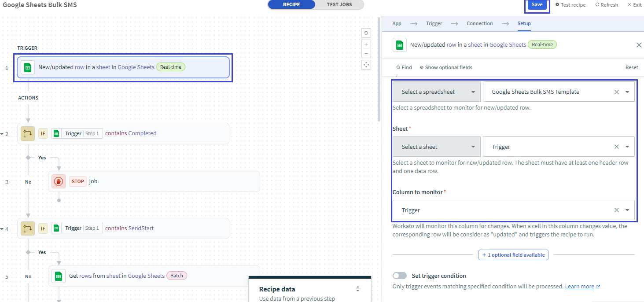The image size is (644, 302).
Task: Click the Google Sheets datapill icon in step 4 condition
Action: pos(56,228)
